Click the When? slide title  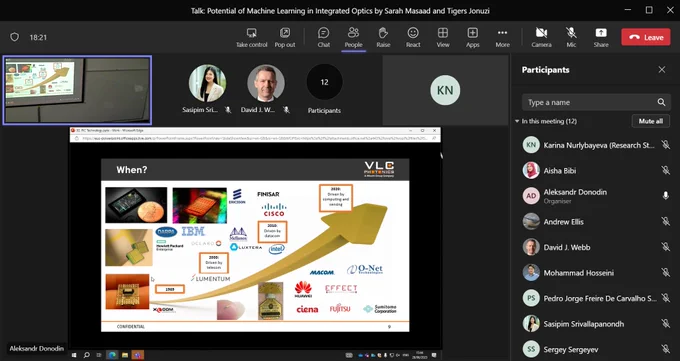click(x=132, y=170)
